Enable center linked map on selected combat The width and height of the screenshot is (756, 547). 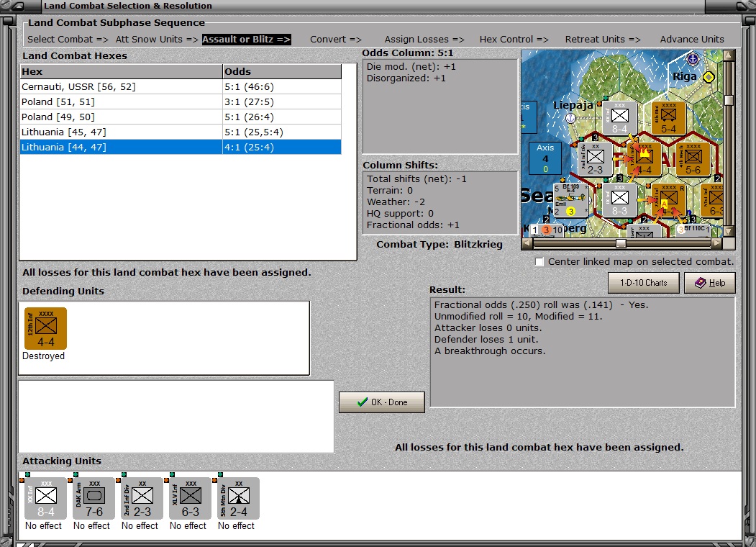539,261
